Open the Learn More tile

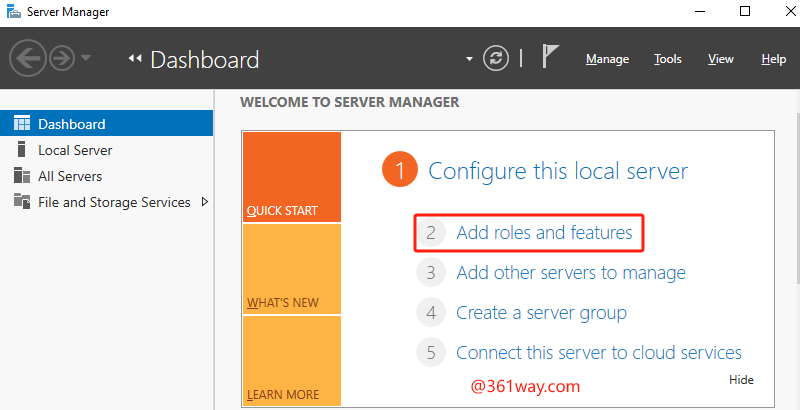pos(292,361)
